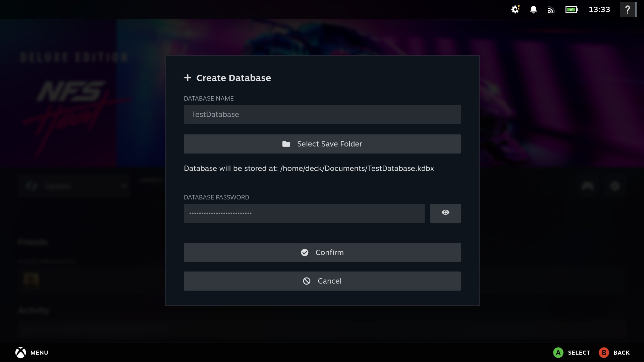
Task: Click the network signal icon
Action: (551, 10)
